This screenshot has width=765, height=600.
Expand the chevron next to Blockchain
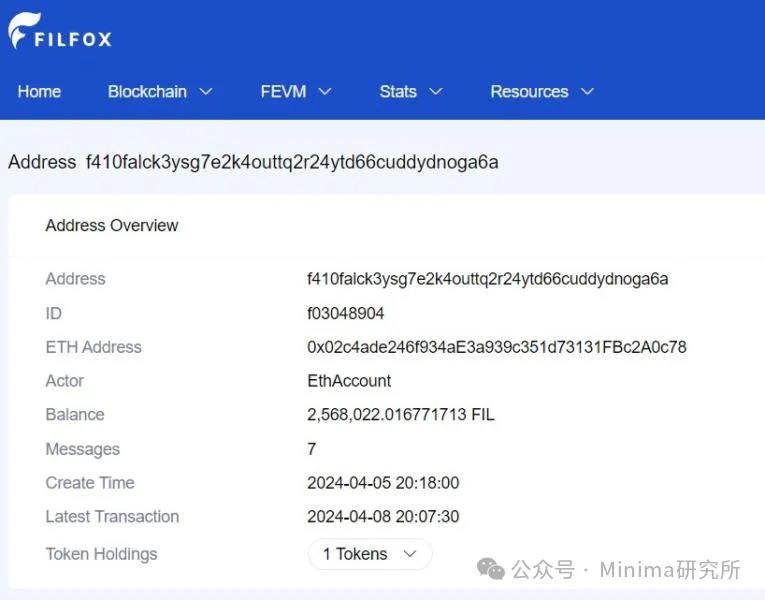tap(206, 91)
